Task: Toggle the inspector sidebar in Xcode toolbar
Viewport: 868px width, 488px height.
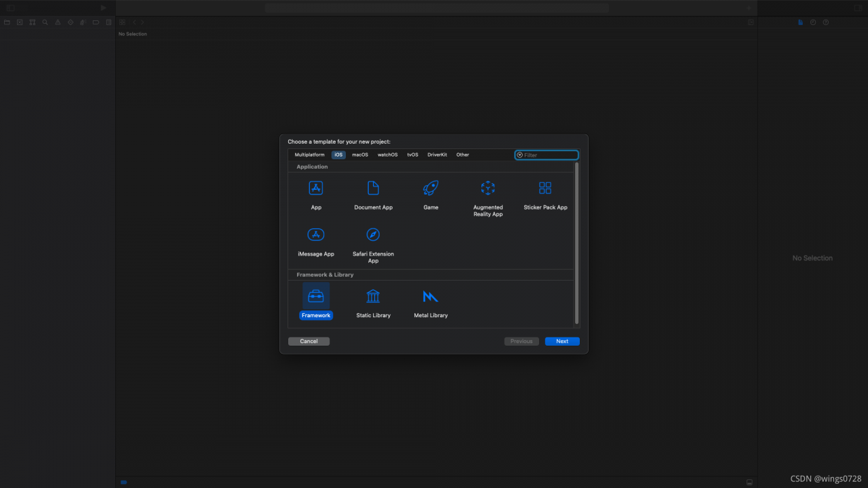Action: 857,7
